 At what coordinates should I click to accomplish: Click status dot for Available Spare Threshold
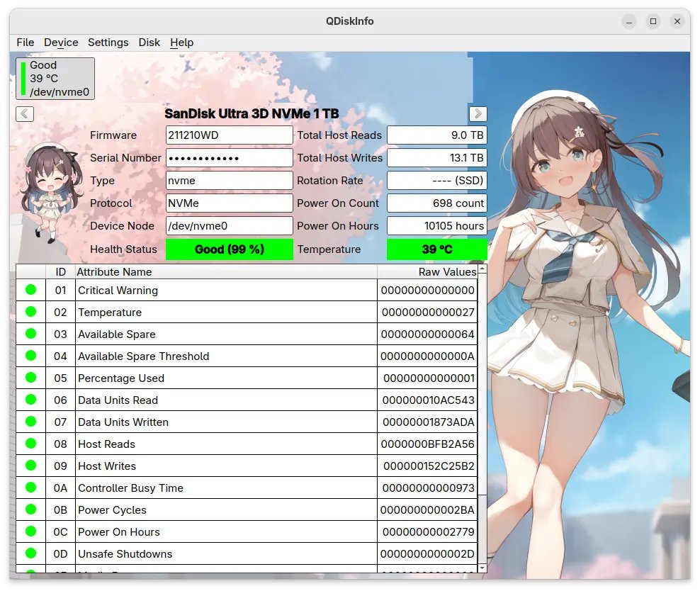[30, 355]
